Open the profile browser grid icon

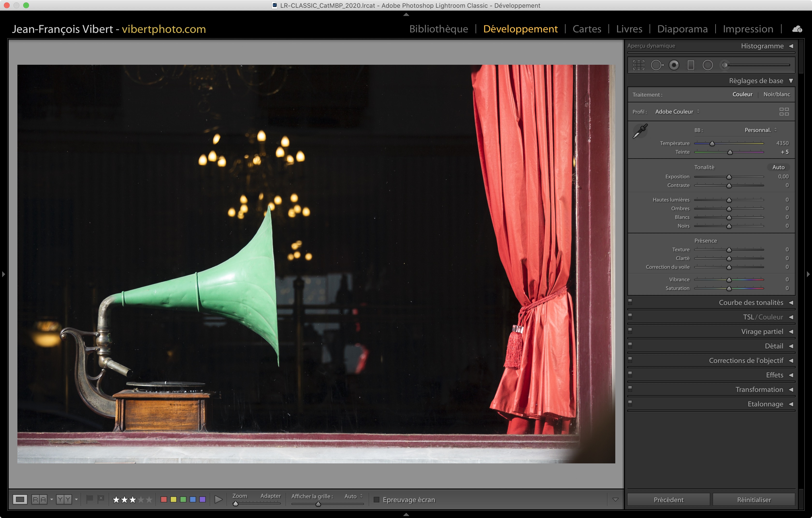784,112
